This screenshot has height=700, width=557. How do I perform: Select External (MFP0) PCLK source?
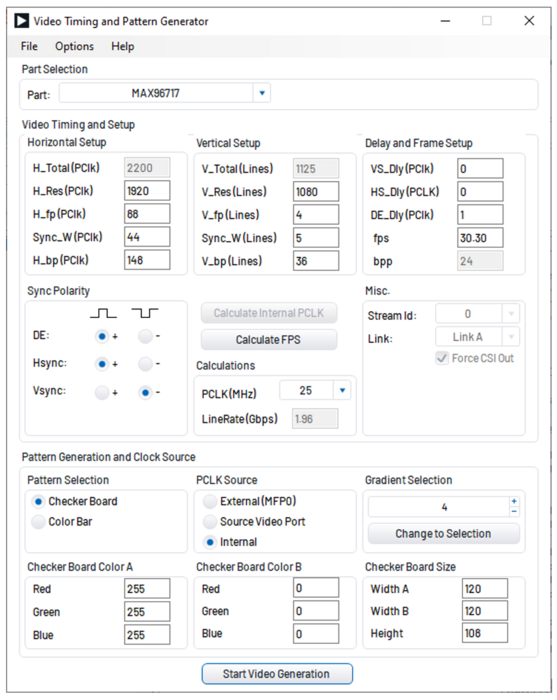210,501
